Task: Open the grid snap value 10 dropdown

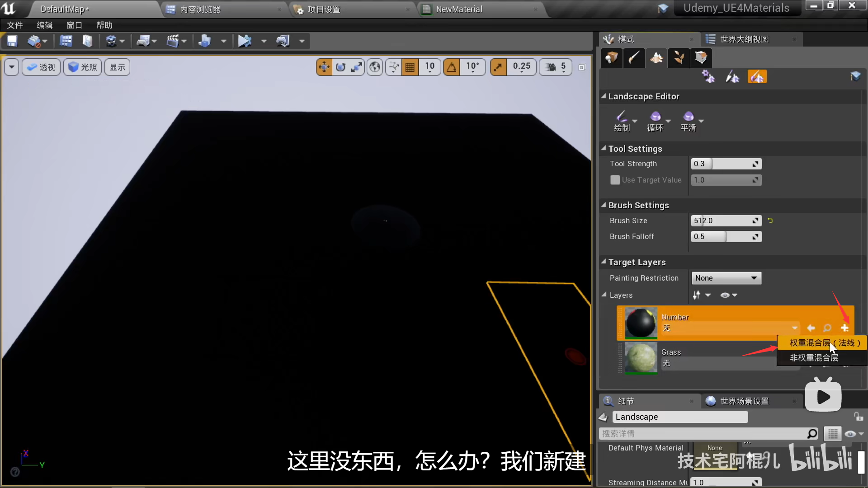Action: point(429,67)
